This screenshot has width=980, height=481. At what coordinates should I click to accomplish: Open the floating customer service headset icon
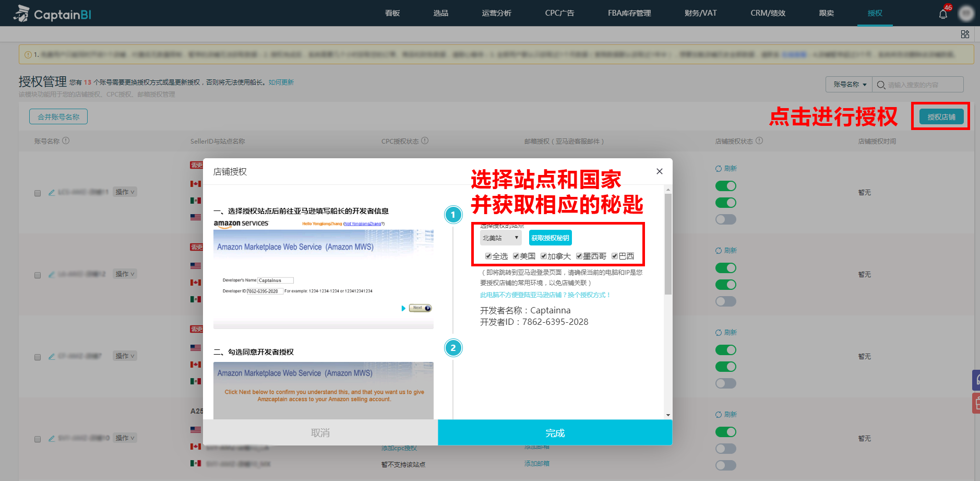point(976,380)
